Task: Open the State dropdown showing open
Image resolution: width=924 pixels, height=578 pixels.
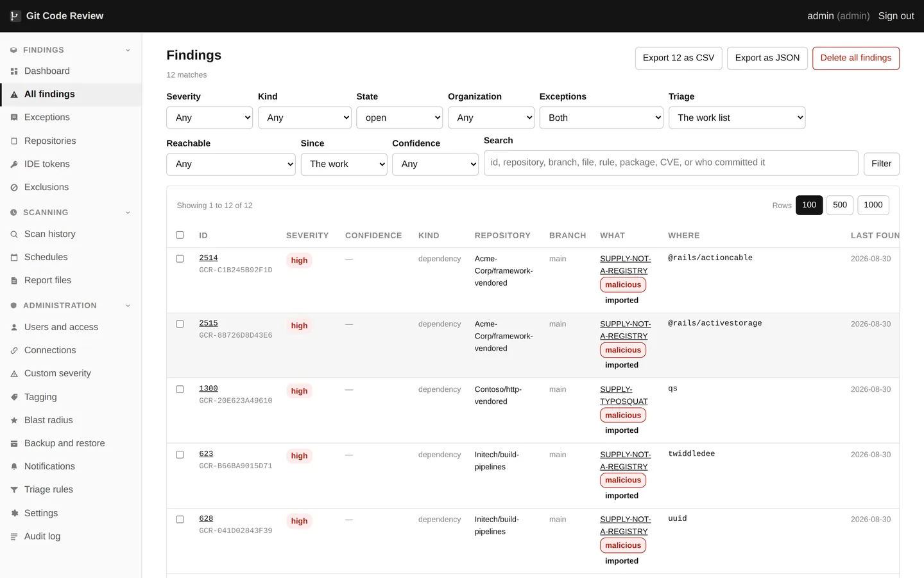Action: coord(400,118)
